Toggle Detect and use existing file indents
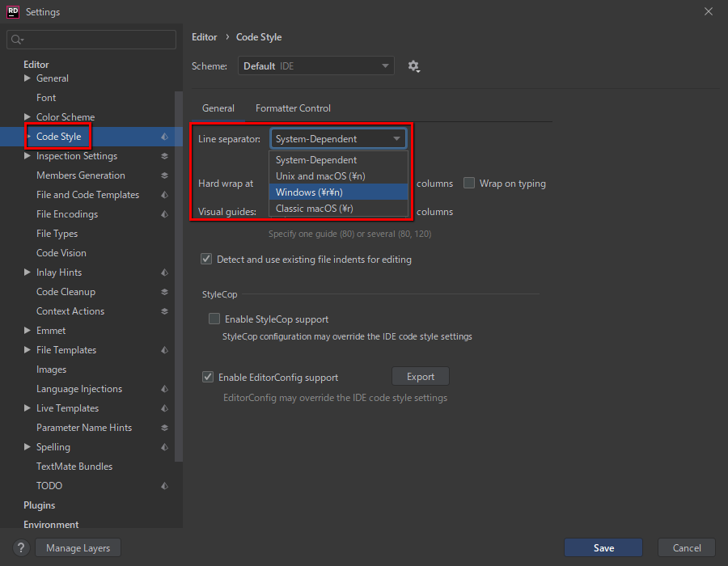 tap(206, 259)
